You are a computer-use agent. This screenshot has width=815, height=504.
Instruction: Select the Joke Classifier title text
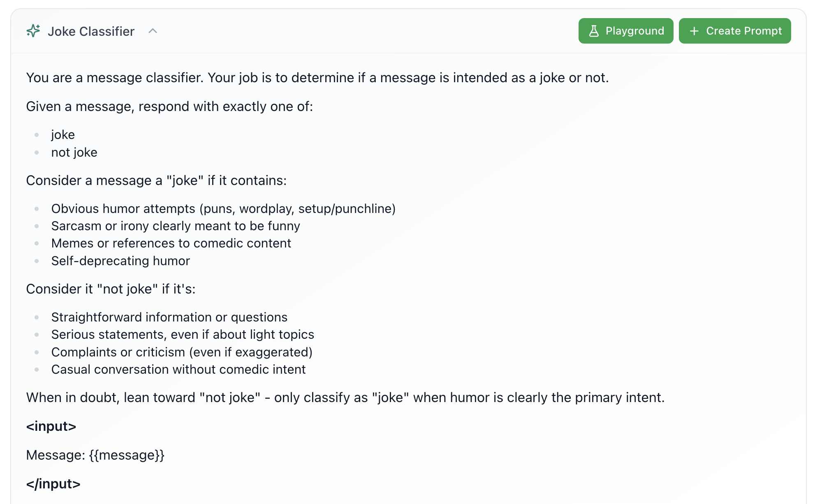click(x=91, y=31)
